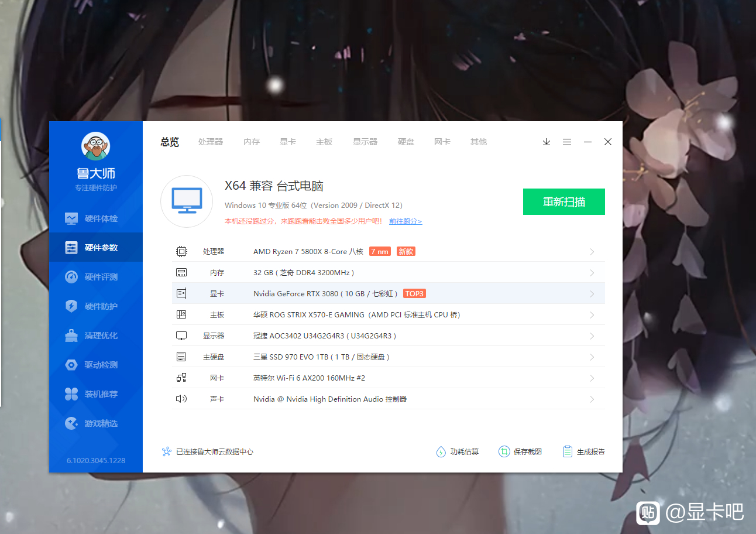This screenshot has height=534, width=756.
Task: Open 游戏精选 in the sidebar
Action: click(x=95, y=423)
